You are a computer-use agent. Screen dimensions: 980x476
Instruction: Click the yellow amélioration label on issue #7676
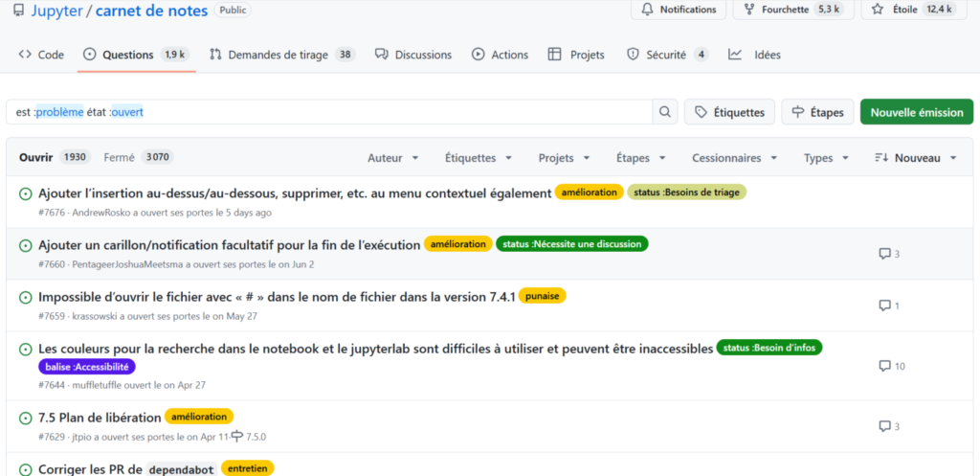[x=589, y=193]
